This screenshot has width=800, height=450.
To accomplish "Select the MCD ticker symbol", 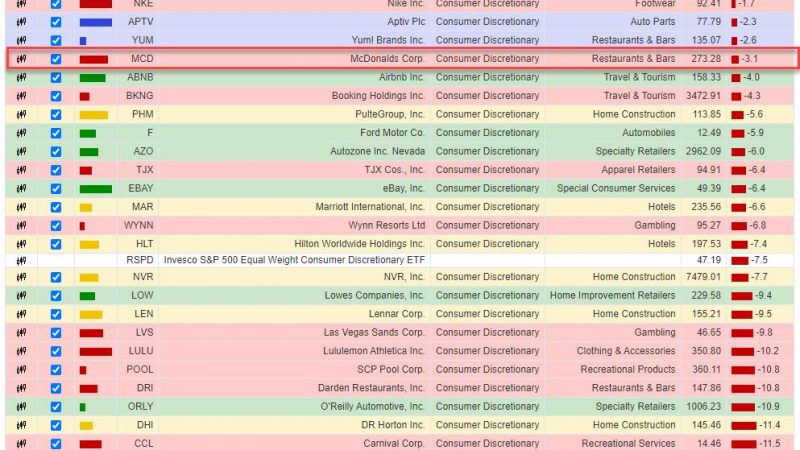I will pyautogui.click(x=142, y=59).
